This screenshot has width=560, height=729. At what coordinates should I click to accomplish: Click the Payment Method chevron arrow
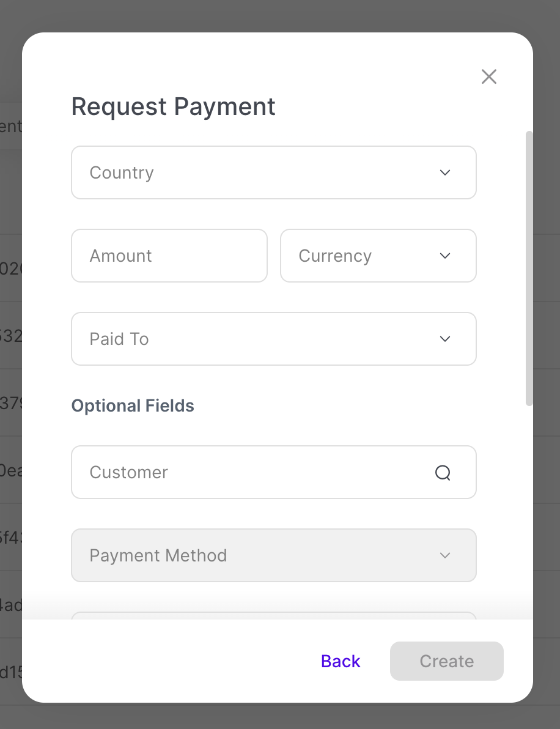445,555
